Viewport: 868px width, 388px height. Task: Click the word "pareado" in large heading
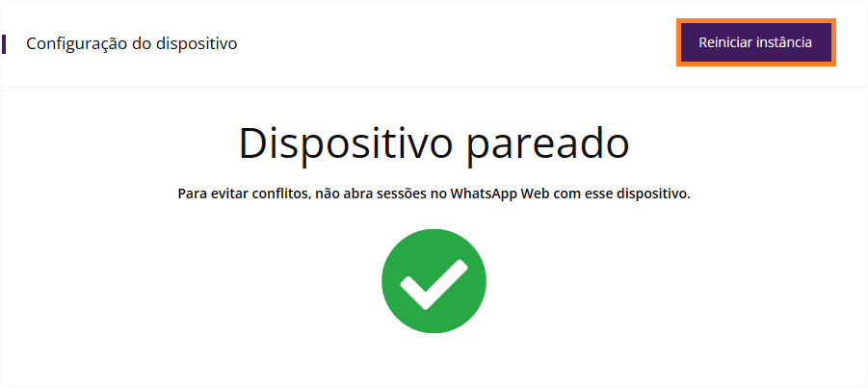point(547,146)
